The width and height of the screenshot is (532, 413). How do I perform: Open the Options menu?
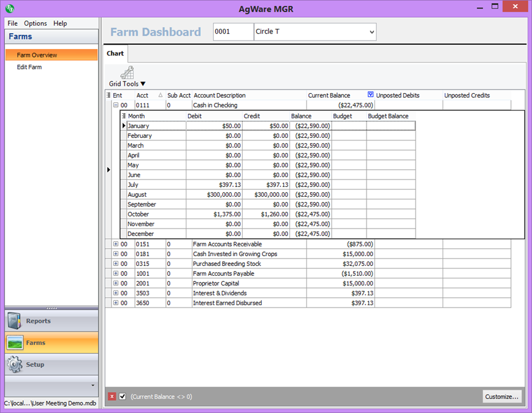(36, 23)
